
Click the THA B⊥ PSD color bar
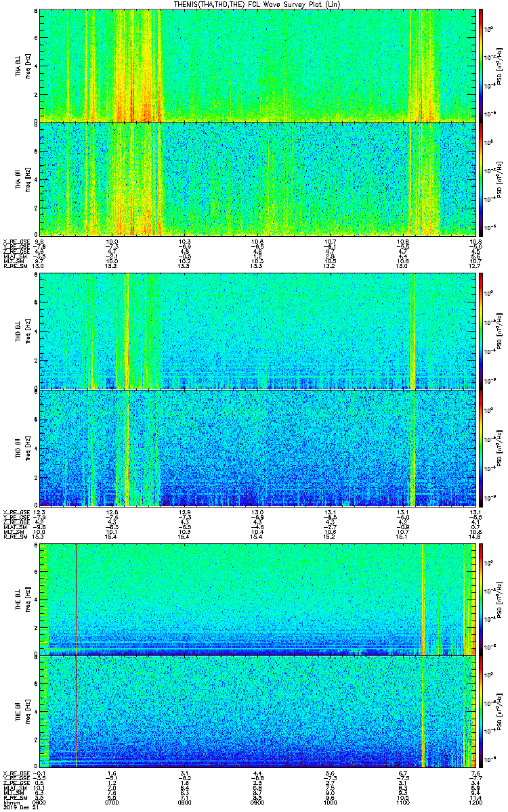[x=482, y=66]
